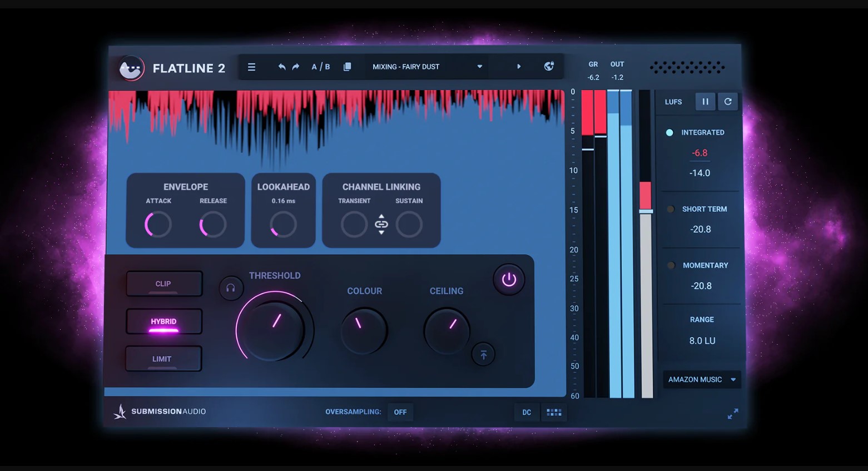Screen dimensions: 868x471
Task: Click the integrated reading -6.8
Action: tap(700, 153)
